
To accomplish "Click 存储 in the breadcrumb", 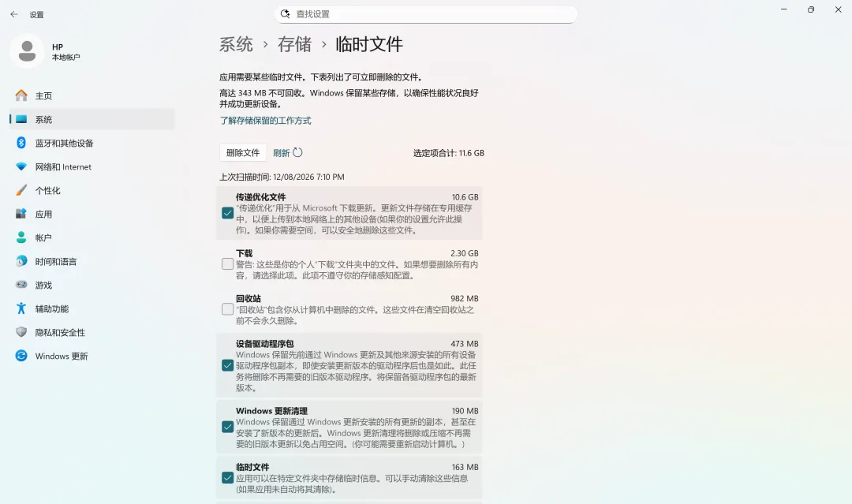I will pyautogui.click(x=295, y=44).
